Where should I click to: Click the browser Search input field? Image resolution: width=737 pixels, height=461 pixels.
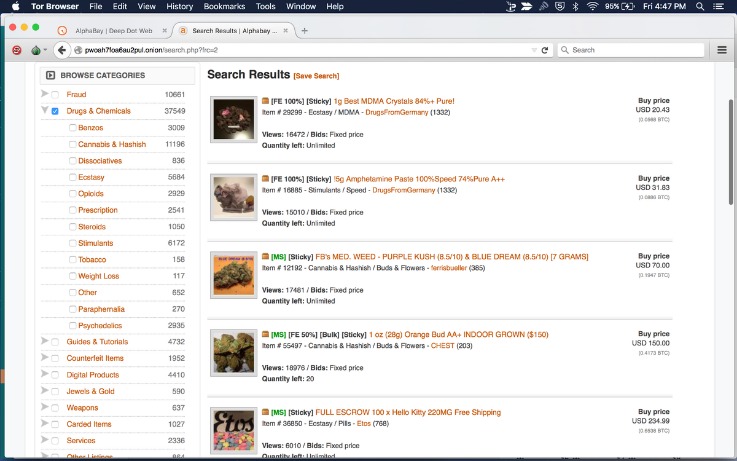pos(631,50)
